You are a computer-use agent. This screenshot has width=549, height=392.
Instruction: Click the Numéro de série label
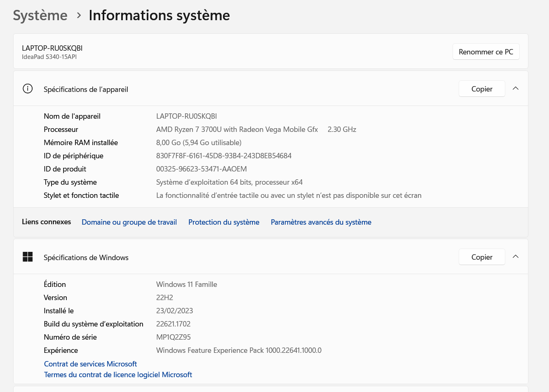coord(70,337)
